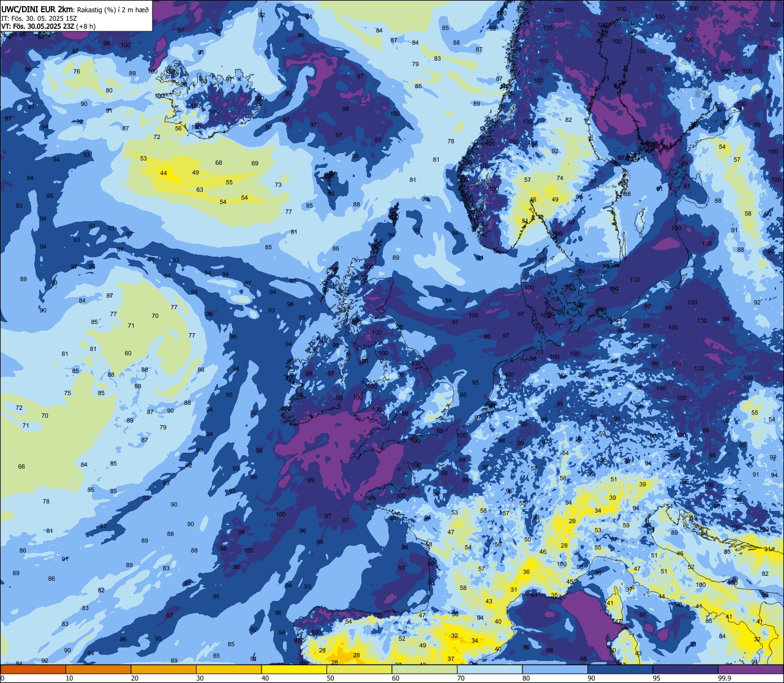
Task: Click the legend label "60"
Action: tap(396, 678)
